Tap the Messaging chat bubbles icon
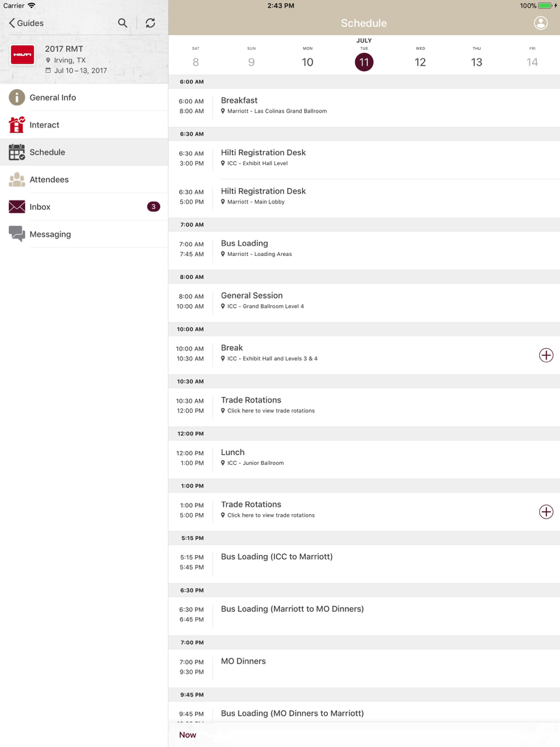Viewport: 560px width, 747px height. click(17, 234)
